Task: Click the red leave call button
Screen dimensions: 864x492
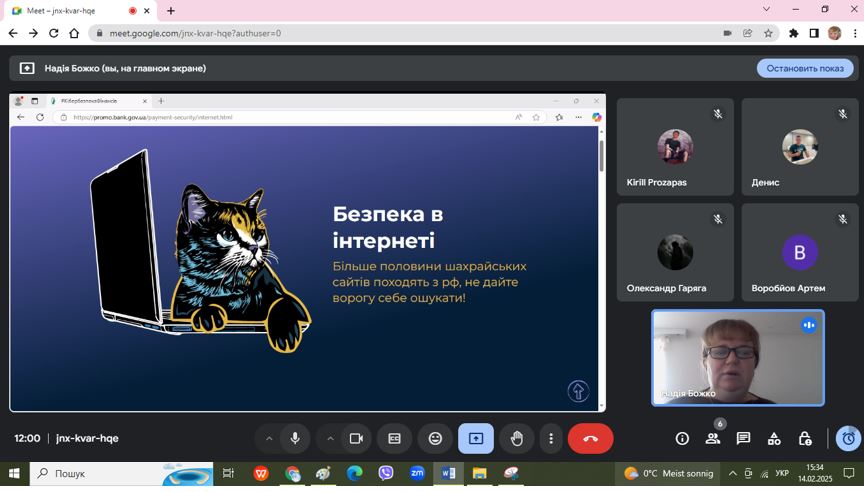Action: (x=590, y=438)
